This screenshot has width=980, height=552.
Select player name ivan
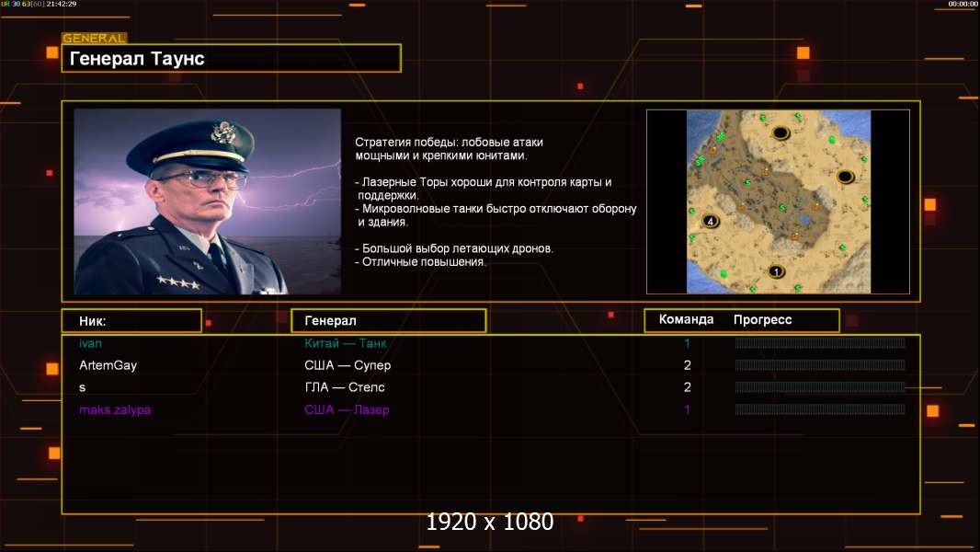(91, 343)
